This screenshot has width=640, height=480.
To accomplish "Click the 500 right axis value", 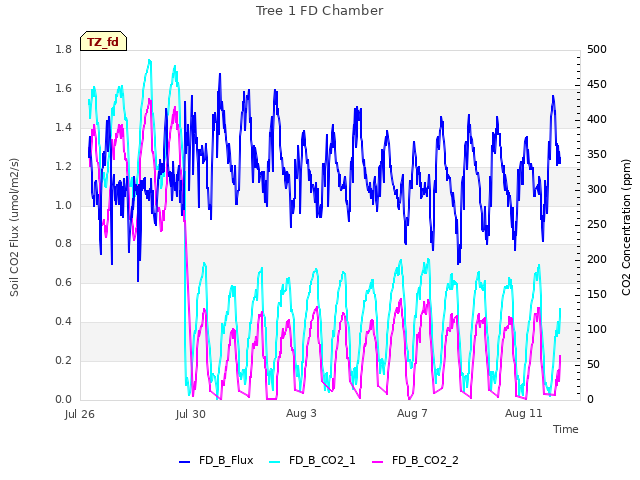I will coord(597,49).
